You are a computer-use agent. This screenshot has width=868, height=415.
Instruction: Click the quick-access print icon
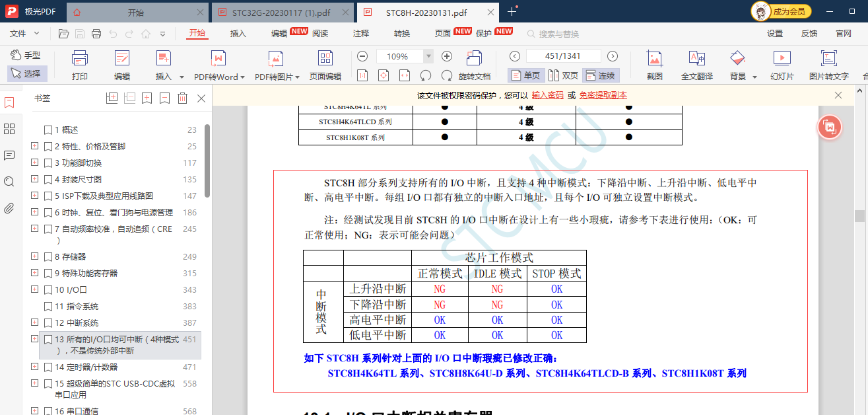pyautogui.click(x=96, y=34)
